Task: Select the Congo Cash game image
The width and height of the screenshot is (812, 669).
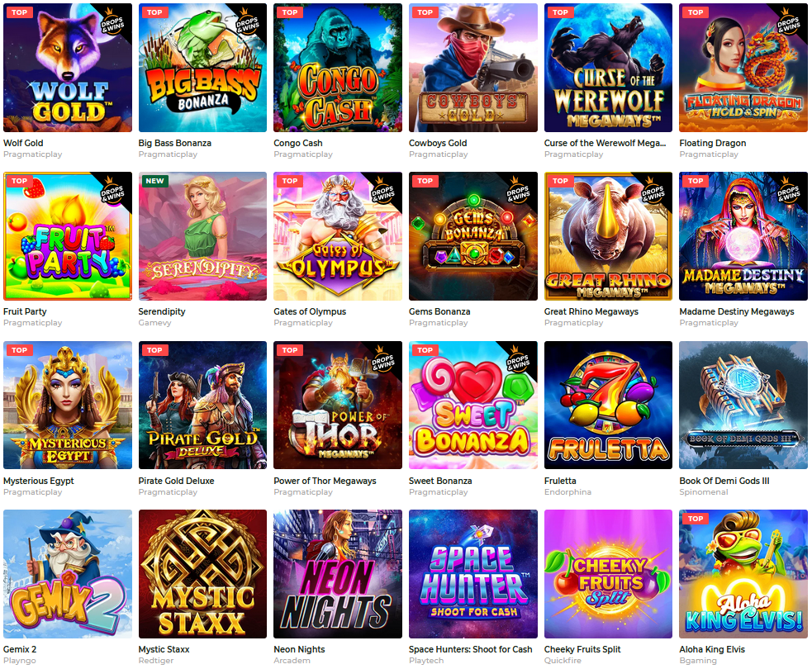Action: (338, 68)
